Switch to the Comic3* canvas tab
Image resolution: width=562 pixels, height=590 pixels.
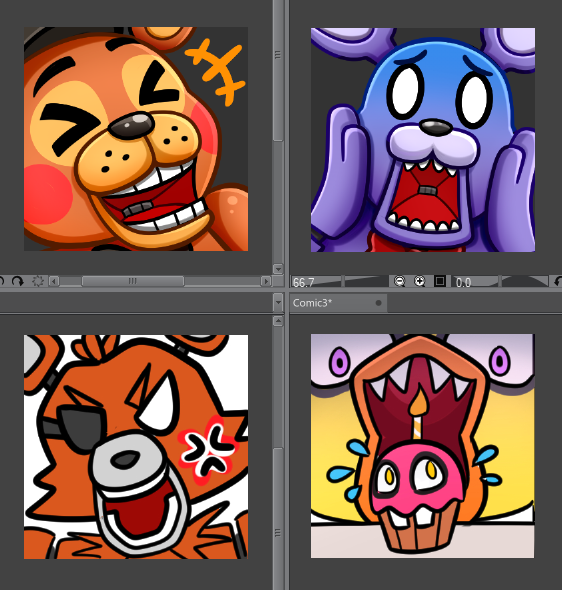[313, 303]
